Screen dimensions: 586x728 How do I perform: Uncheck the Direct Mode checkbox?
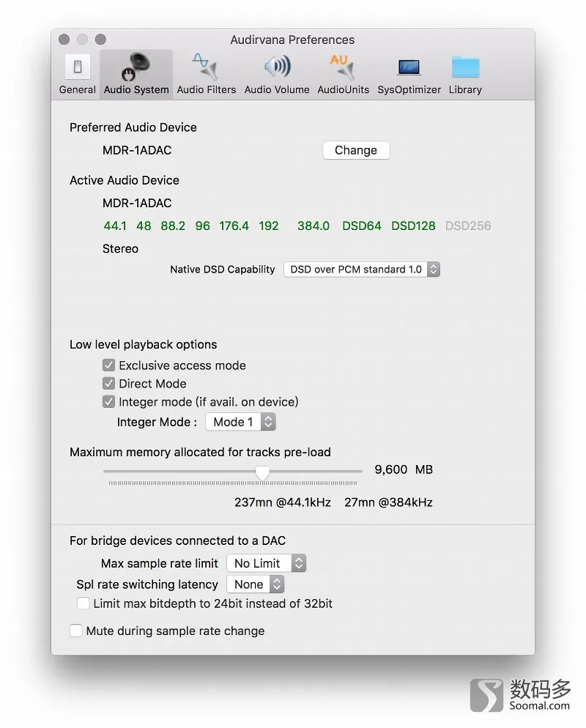(x=108, y=384)
